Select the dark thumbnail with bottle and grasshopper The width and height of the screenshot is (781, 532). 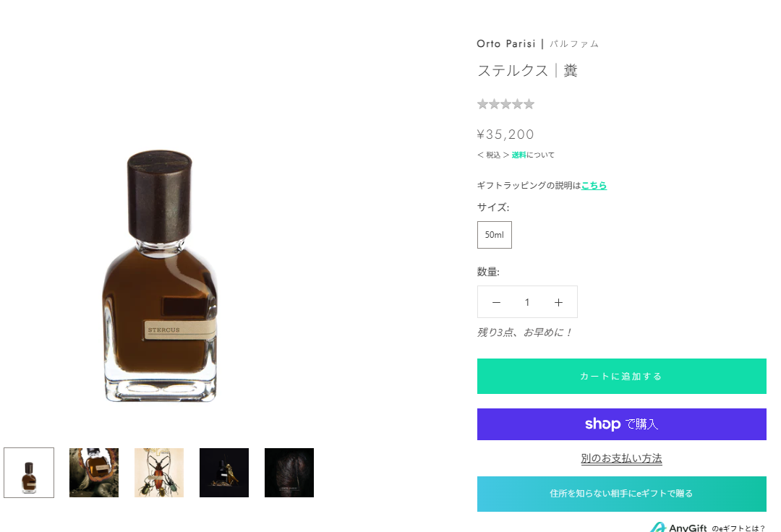[224, 473]
